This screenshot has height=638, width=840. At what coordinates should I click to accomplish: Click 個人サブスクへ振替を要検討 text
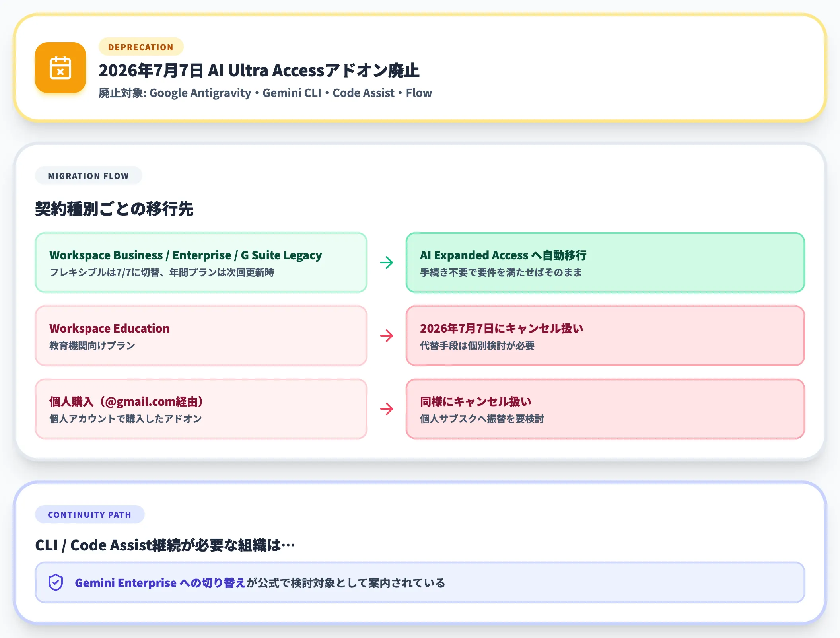(482, 419)
